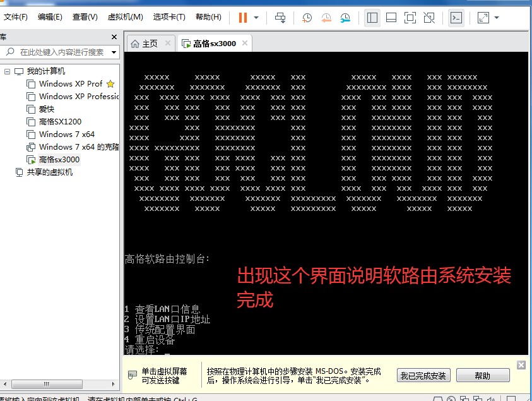Click the library horizontal scrollbar thumb
The height and width of the screenshot is (401, 532).
tap(47, 384)
